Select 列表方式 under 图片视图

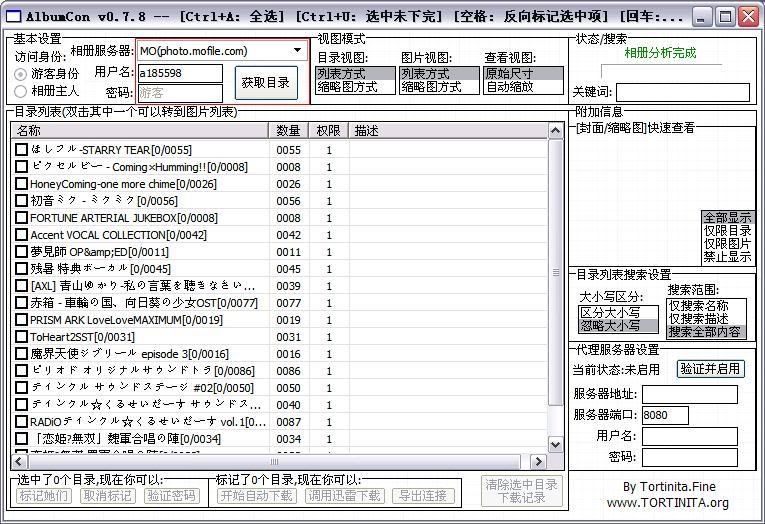click(439, 74)
